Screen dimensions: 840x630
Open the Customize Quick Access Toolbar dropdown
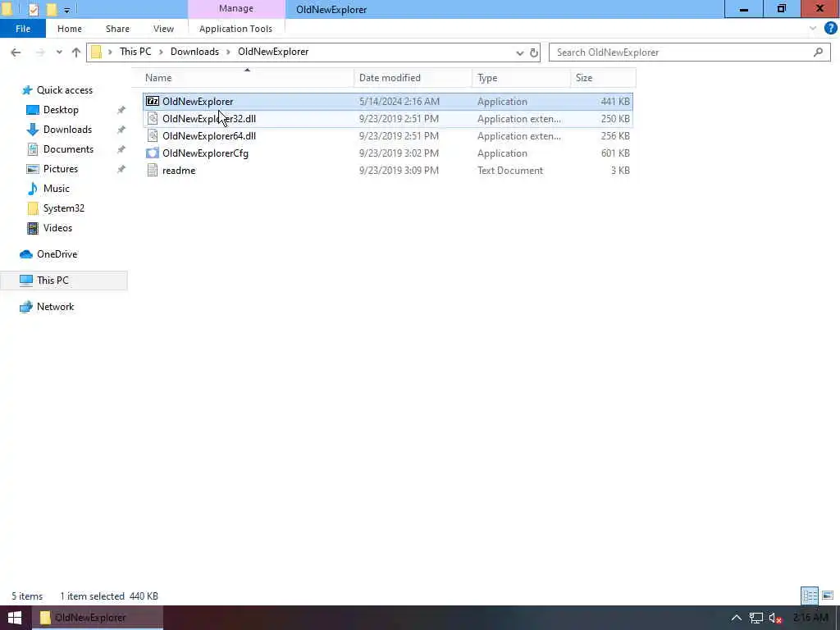point(66,10)
